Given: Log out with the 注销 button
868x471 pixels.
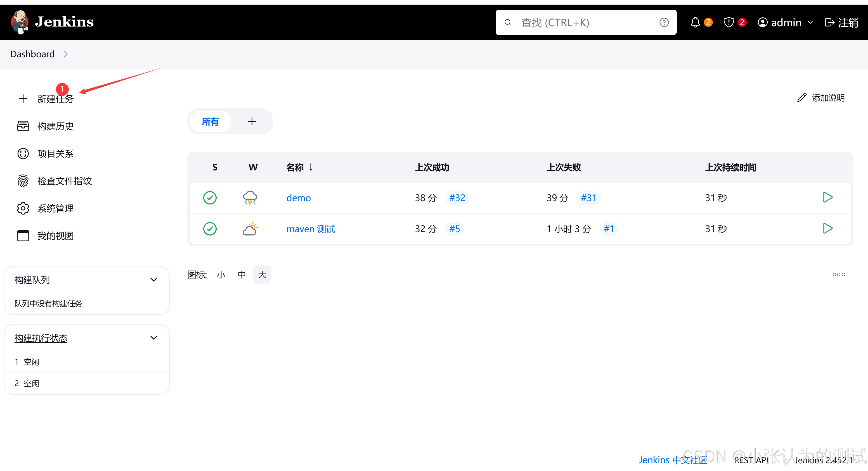Looking at the screenshot, I should pyautogui.click(x=841, y=23).
